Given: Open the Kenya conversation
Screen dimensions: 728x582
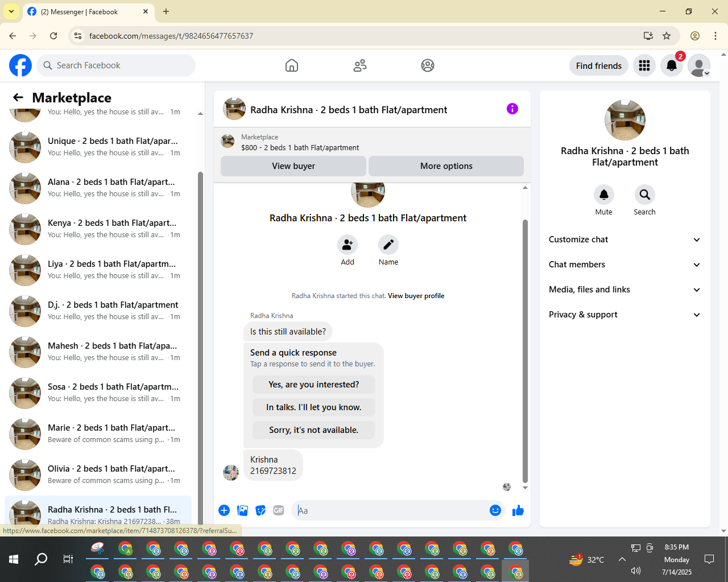Looking at the screenshot, I should [98, 229].
